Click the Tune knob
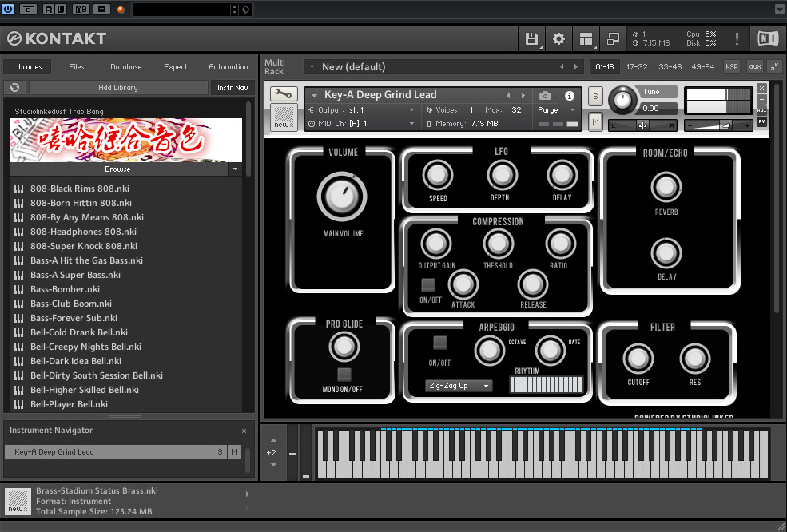Viewport: 787px width, 532px height. coord(622,99)
